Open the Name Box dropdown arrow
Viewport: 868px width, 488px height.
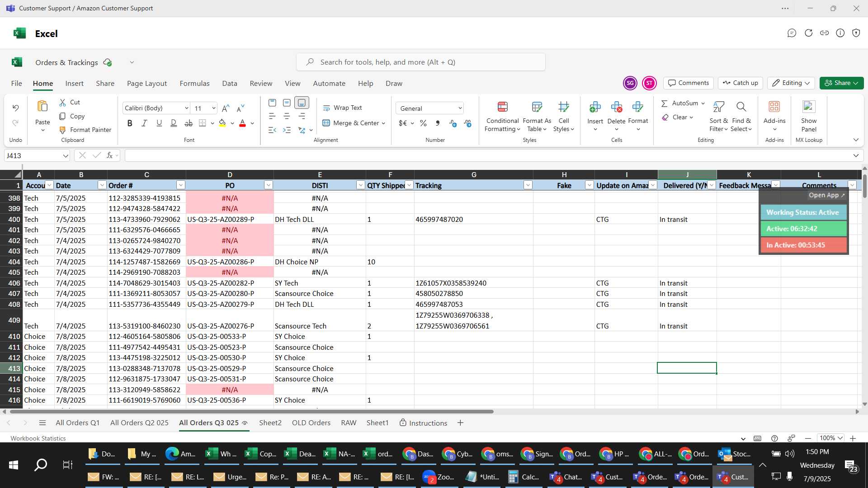click(x=66, y=156)
